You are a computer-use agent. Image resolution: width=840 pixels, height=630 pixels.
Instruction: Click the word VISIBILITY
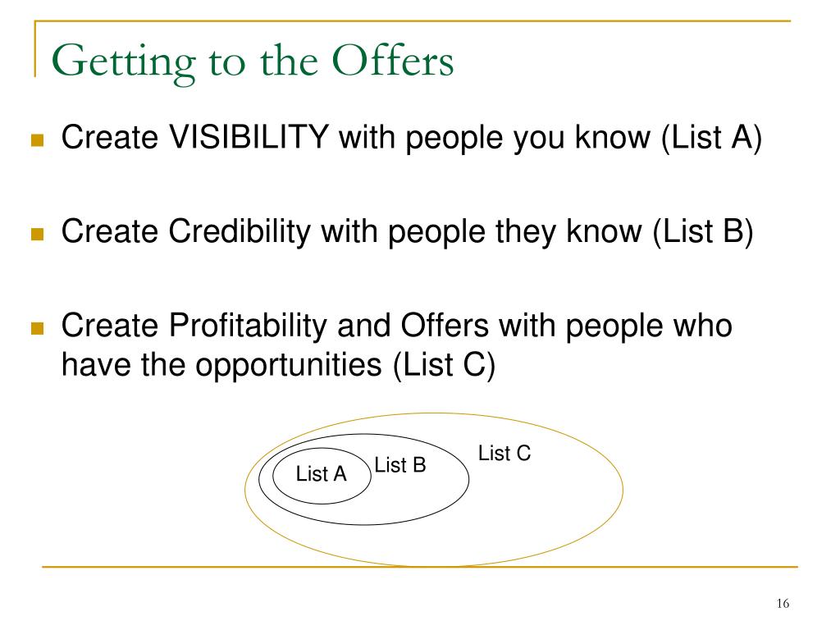click(x=249, y=137)
